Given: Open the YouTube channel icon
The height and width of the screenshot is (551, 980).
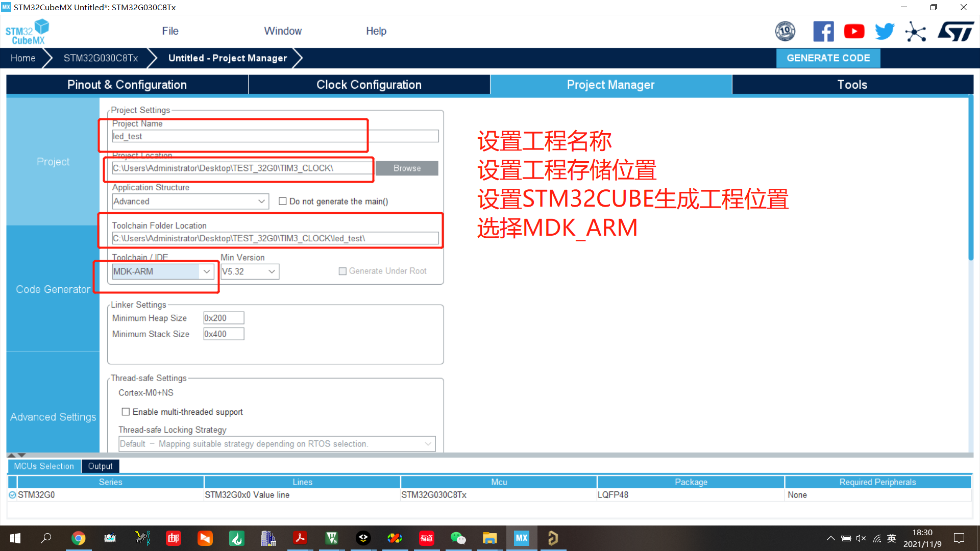Looking at the screenshot, I should [854, 31].
